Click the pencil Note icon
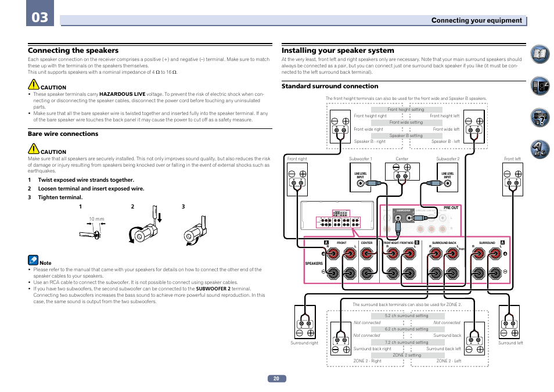This screenshot has height=392, width=554. click(x=33, y=260)
